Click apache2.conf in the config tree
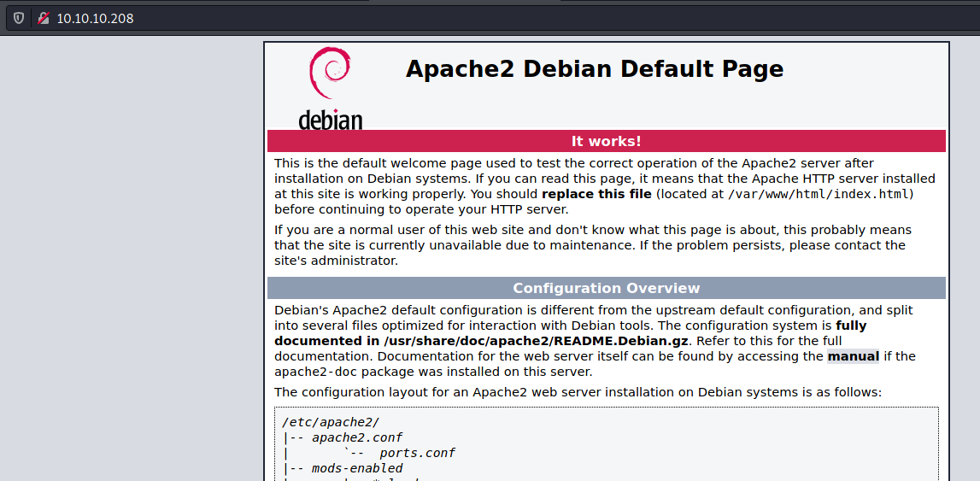The width and height of the screenshot is (980, 481). (357, 437)
